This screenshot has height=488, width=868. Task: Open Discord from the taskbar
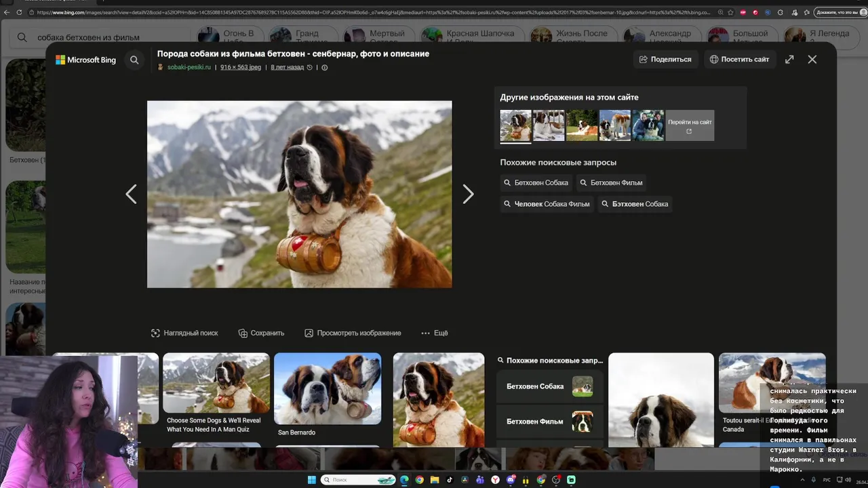point(511,480)
